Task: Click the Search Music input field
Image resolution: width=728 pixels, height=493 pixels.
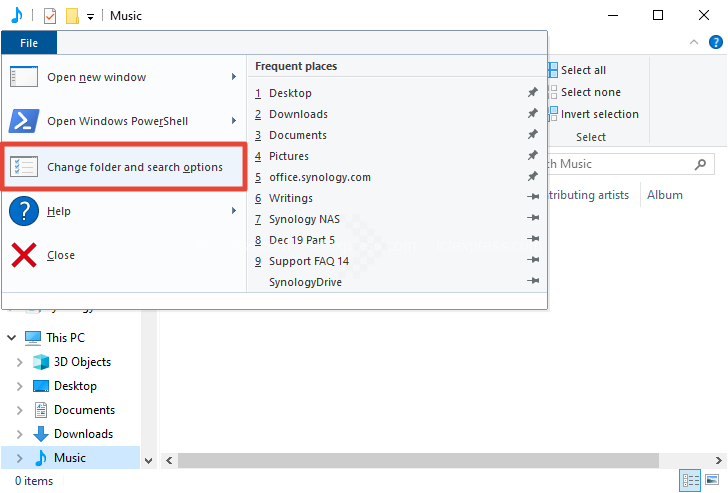Action: [620, 163]
